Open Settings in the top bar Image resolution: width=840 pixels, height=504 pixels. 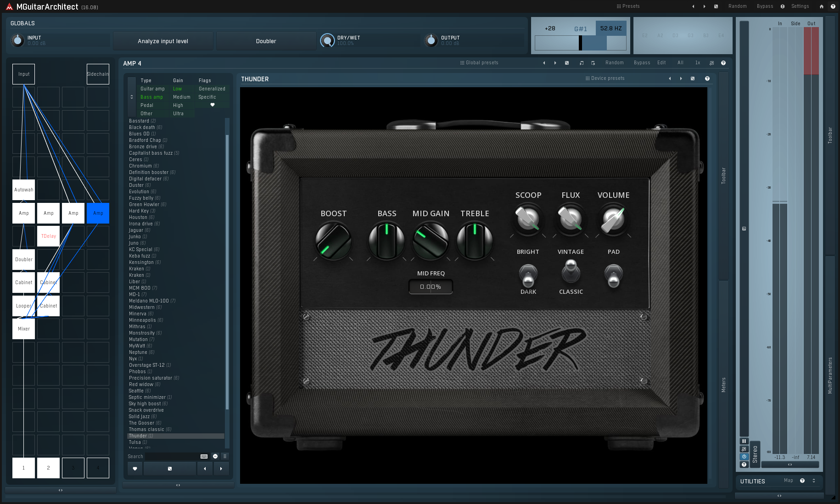(800, 6)
